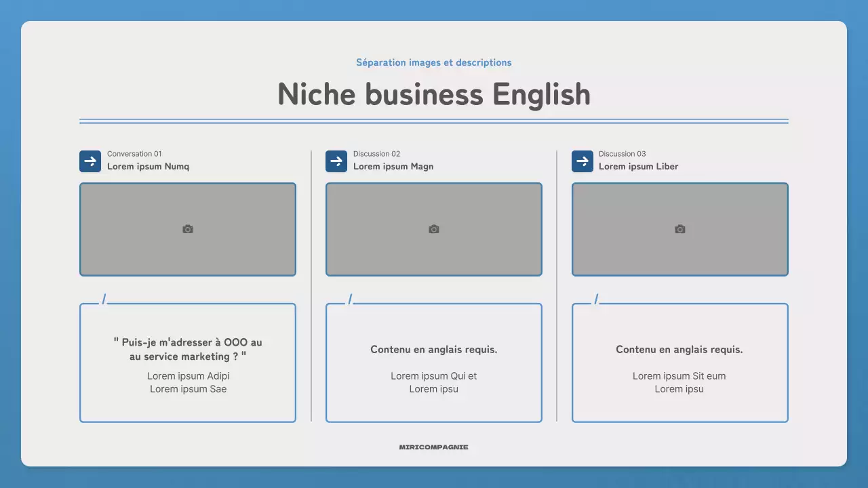Select the slash mark atop the third text box
This screenshot has width=868, height=488.
pos(596,300)
